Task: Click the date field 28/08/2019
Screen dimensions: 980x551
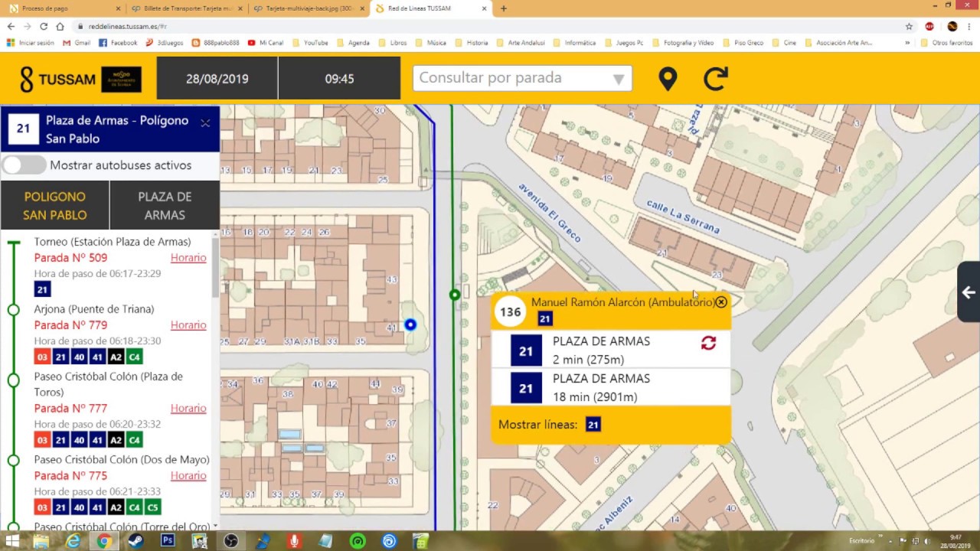Action: click(217, 78)
